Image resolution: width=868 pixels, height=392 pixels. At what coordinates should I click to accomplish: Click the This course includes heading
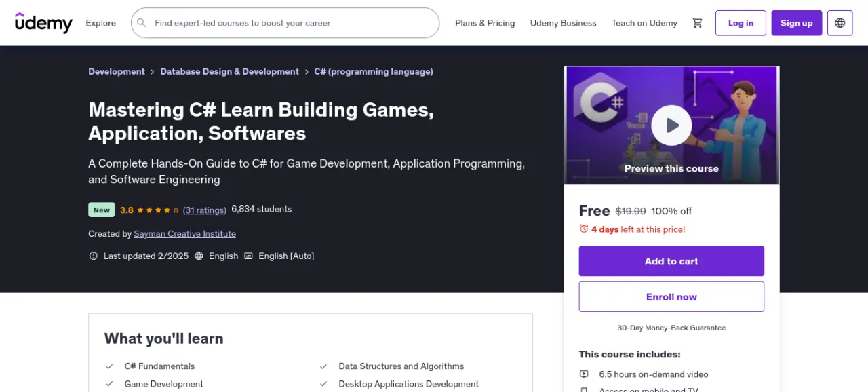coord(629,354)
